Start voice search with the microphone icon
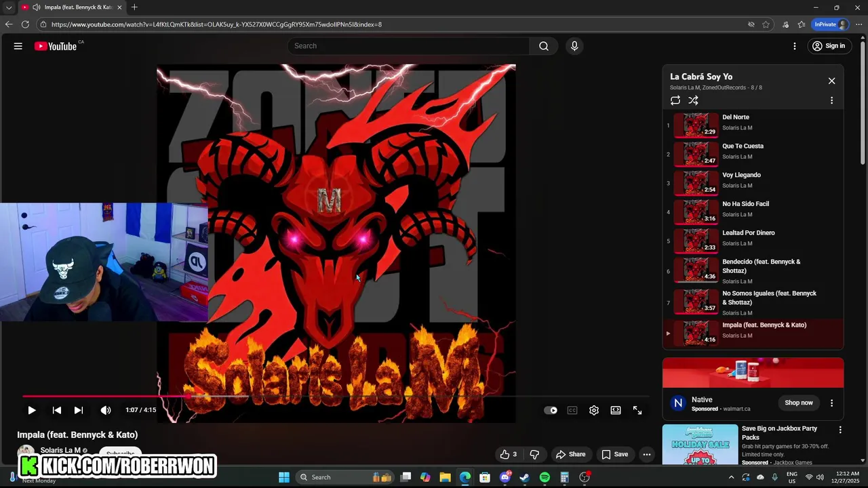The height and width of the screenshot is (488, 868). click(x=574, y=46)
